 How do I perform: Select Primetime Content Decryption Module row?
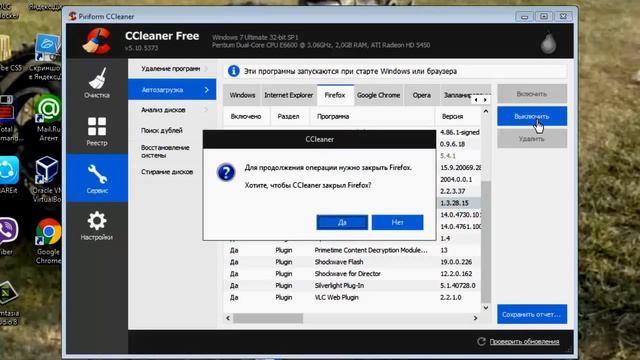tap(352, 250)
